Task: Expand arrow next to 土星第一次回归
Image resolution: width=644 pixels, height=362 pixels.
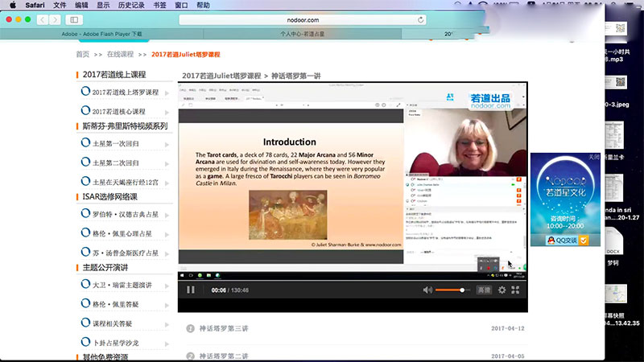Action: (167, 145)
